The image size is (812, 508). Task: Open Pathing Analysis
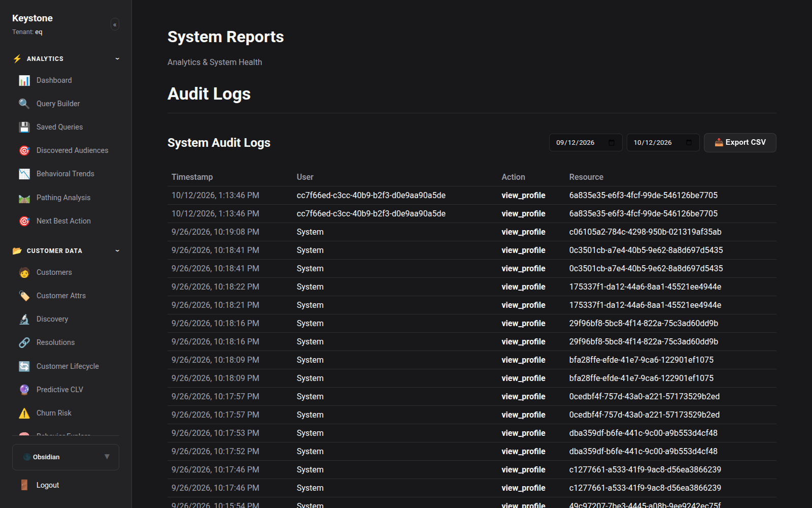click(x=63, y=198)
